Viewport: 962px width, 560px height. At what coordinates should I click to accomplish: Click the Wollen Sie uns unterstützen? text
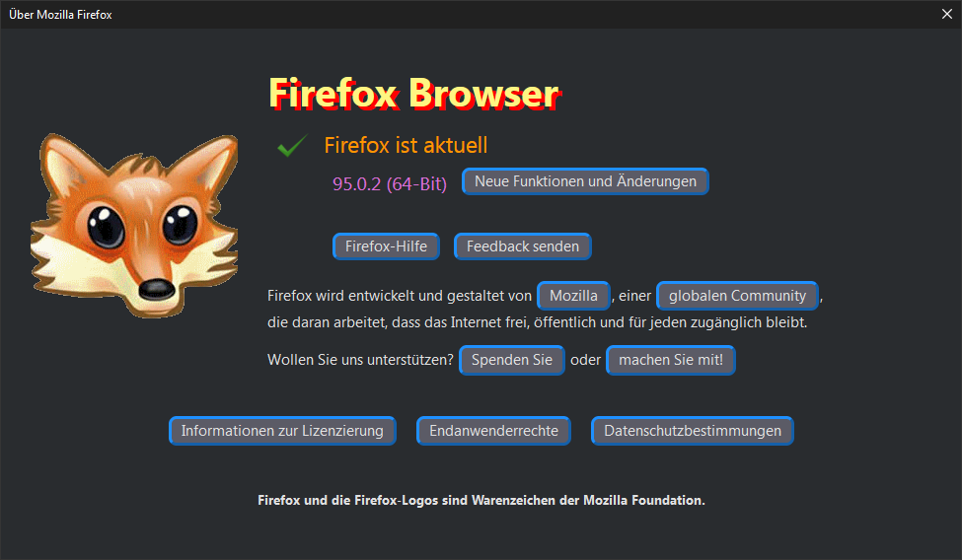[360, 360]
